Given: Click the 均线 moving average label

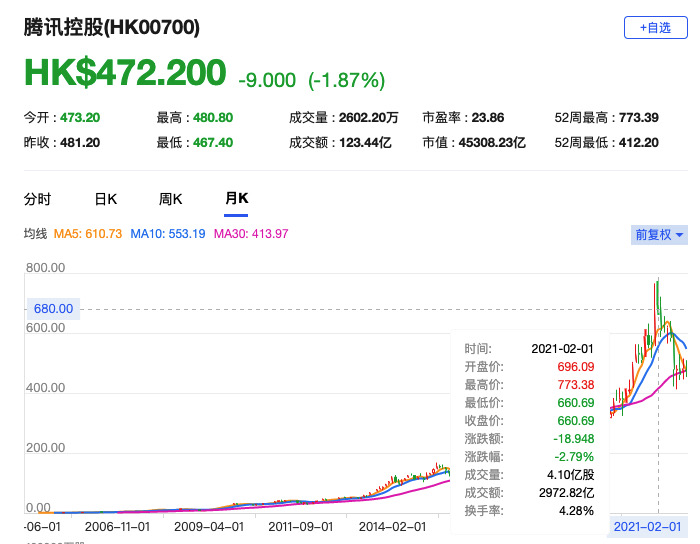Looking at the screenshot, I should (x=35, y=234).
